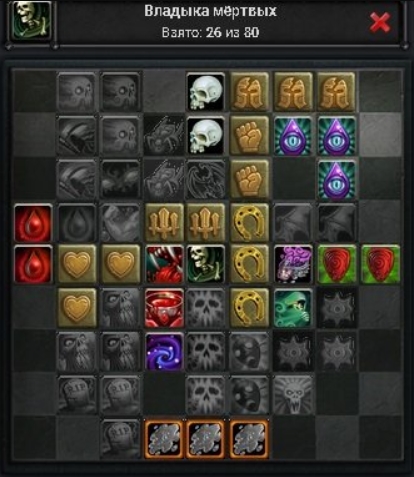Viewport: 414px width, 477px height.
Task: Choose the red blood chalice talent
Action: [x=163, y=308]
